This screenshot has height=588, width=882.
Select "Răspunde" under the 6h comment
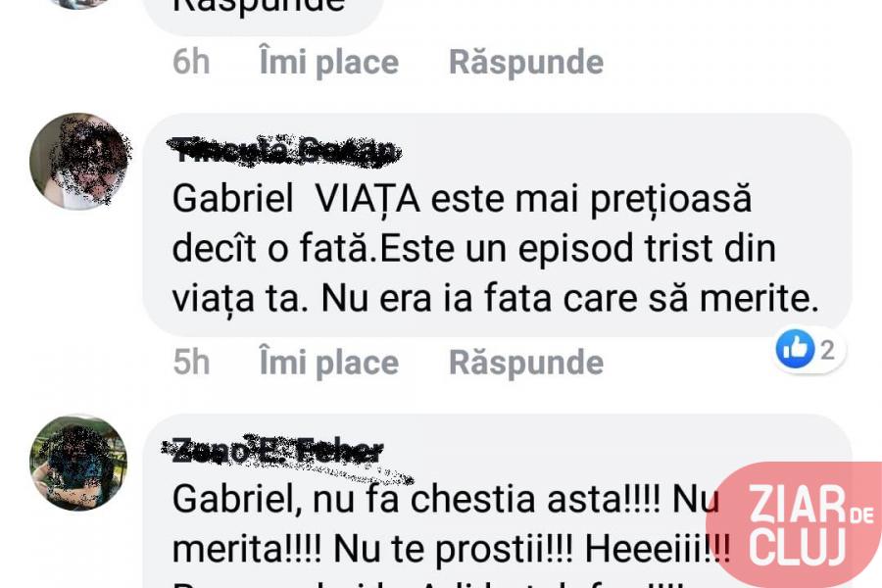click(x=526, y=62)
